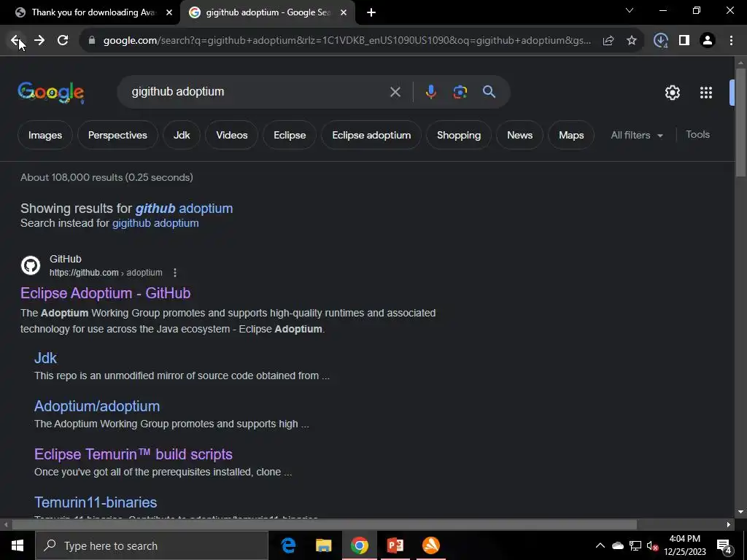Focus the Google search input field
Image resolution: width=747 pixels, height=560 pixels.
tap(258, 92)
